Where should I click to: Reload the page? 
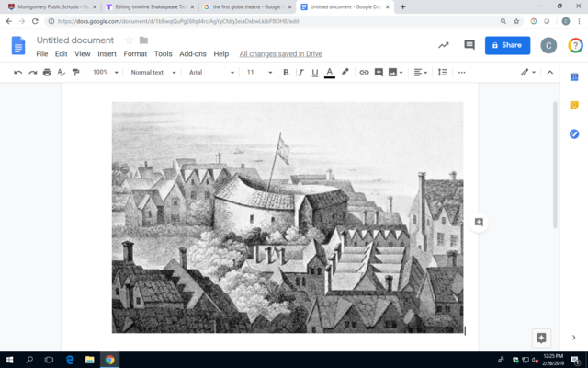tap(35, 21)
